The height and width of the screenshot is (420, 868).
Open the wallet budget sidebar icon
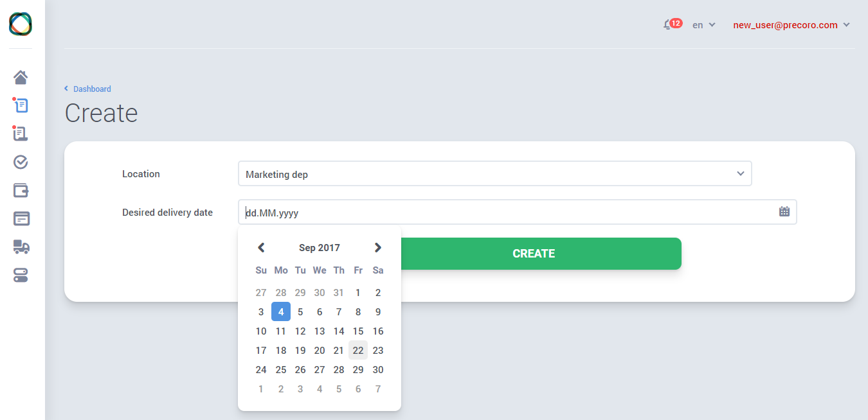coord(21,190)
